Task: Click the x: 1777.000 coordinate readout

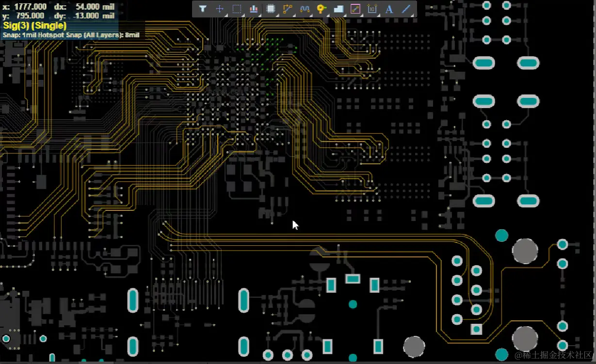Action: pyautogui.click(x=25, y=6)
